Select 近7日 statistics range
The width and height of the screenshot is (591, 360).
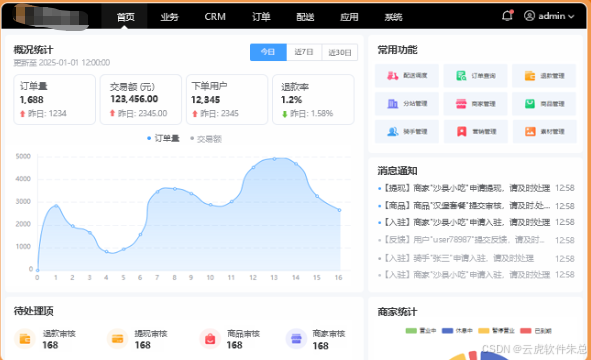304,52
